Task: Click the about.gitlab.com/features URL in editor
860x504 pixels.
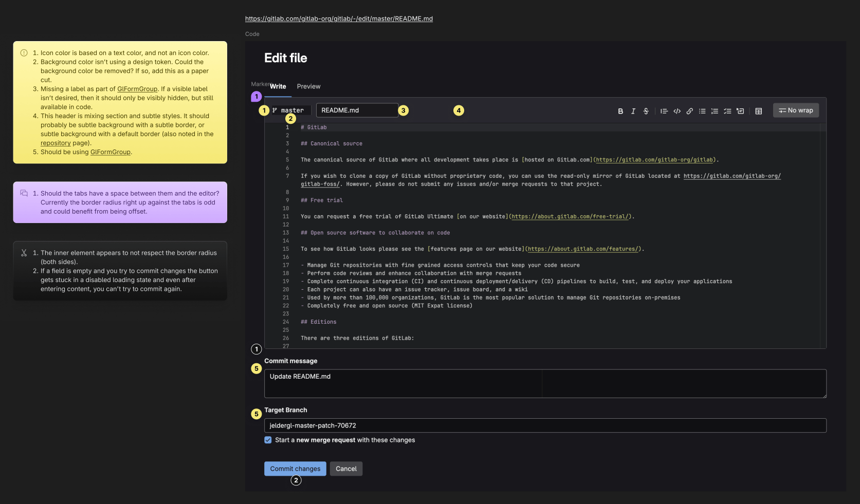Action: click(x=583, y=249)
